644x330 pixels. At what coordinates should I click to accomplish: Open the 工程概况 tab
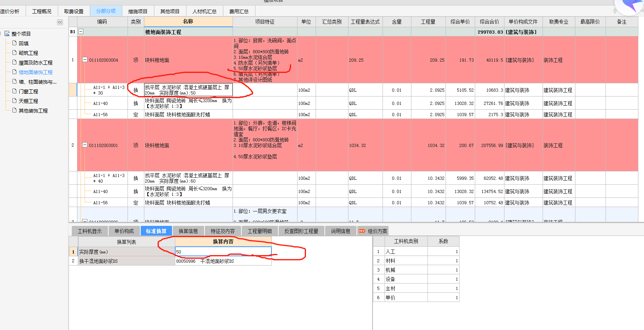click(x=42, y=11)
